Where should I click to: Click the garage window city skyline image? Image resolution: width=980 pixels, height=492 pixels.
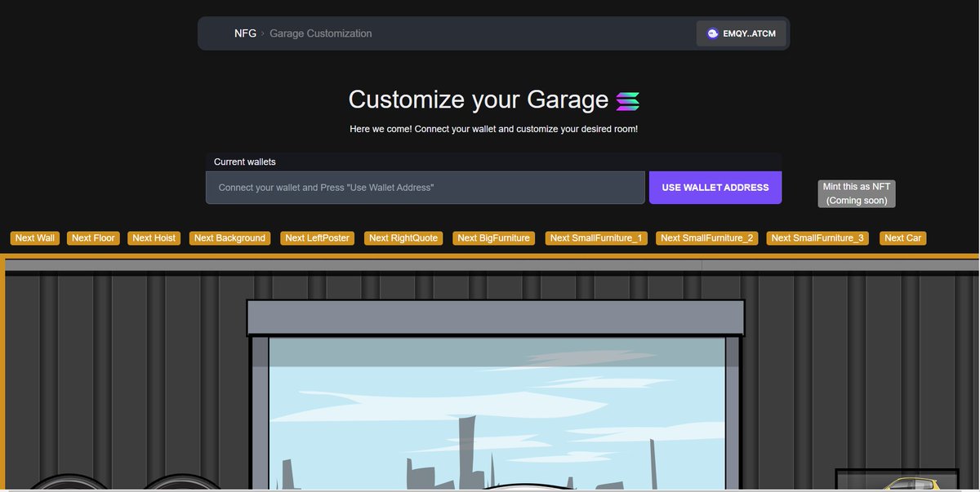click(497, 414)
